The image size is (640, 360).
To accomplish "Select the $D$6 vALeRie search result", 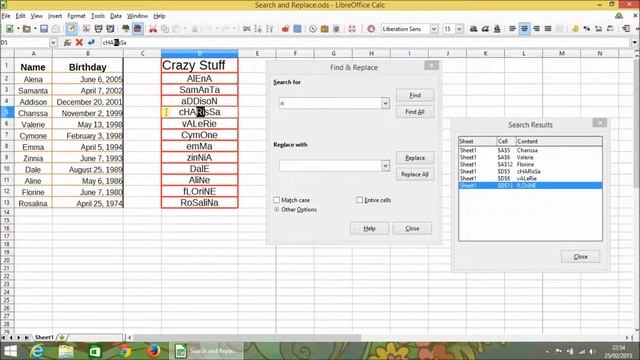I will click(530, 179).
